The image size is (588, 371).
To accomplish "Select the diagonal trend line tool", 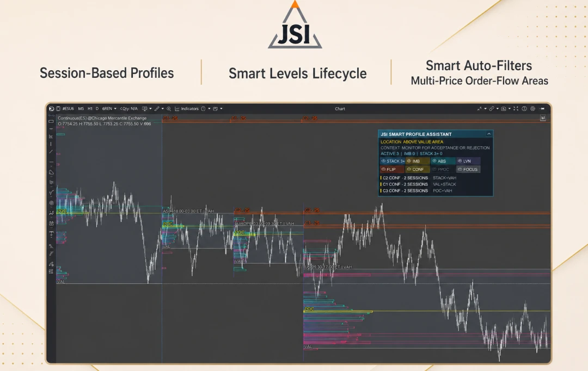I will (51, 151).
